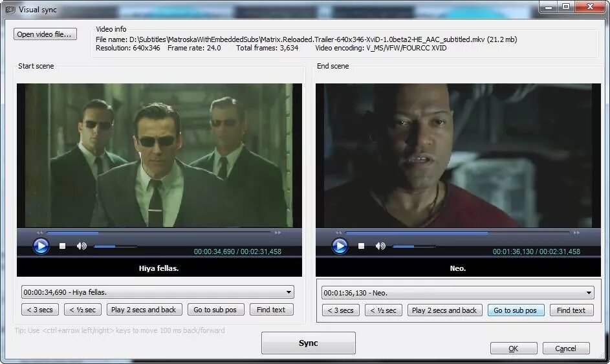
Task: Seek in the End scene progress bar
Action: click(457, 233)
